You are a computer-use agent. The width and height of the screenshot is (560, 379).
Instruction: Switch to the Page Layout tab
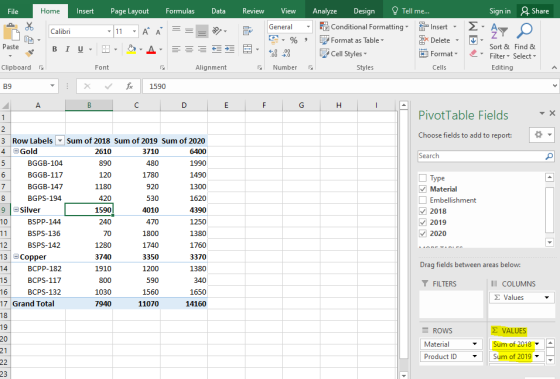(129, 11)
